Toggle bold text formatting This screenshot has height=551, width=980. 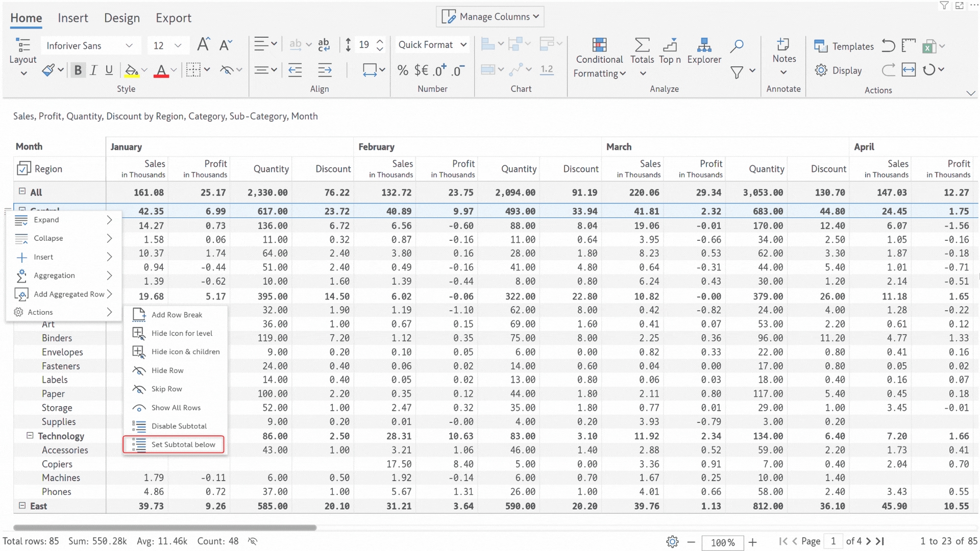coord(78,70)
